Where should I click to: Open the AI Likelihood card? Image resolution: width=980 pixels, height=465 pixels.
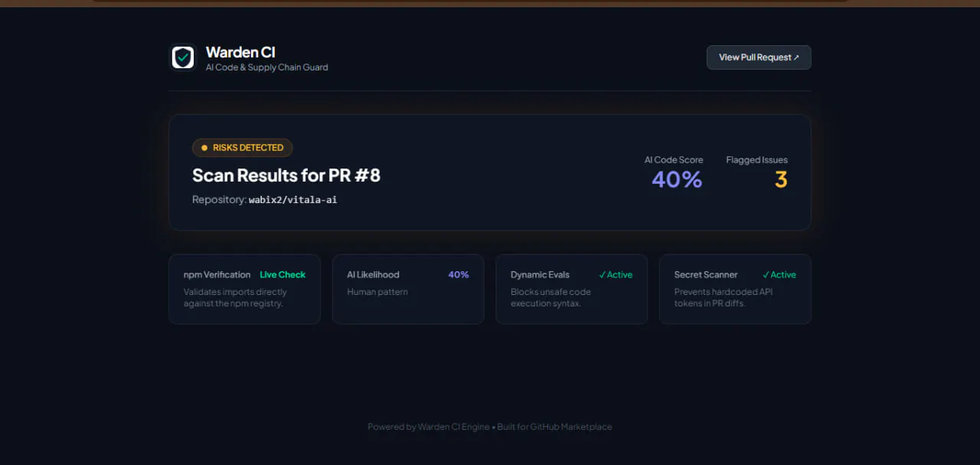408,289
